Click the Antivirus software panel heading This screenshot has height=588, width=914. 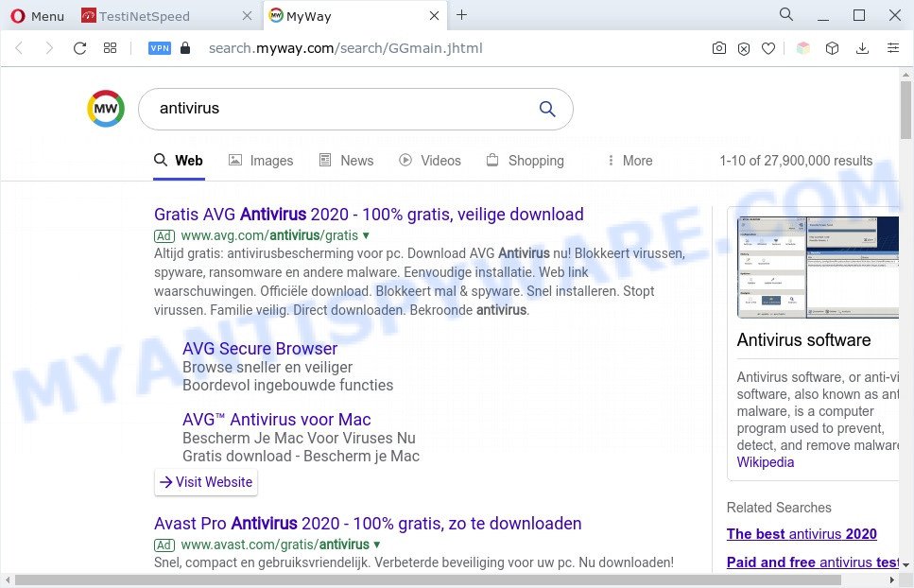(x=803, y=339)
